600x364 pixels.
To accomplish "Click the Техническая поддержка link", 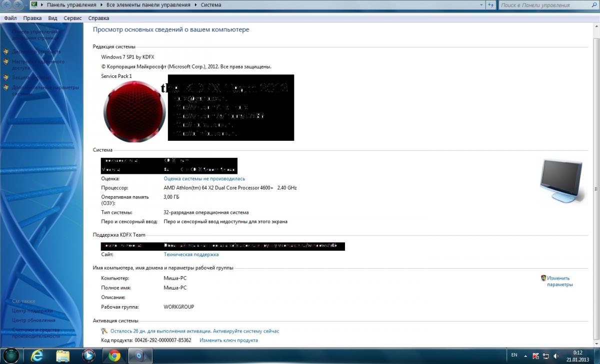I will coord(191,255).
